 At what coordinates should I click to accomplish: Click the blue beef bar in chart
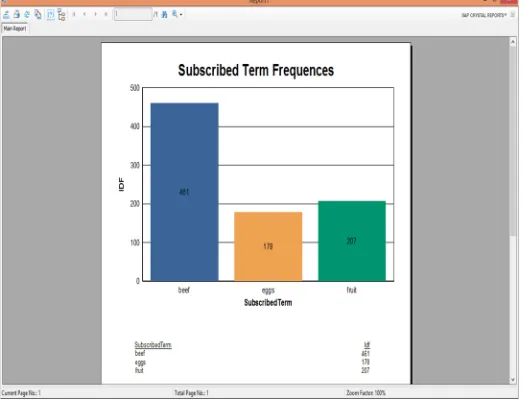[184, 192]
